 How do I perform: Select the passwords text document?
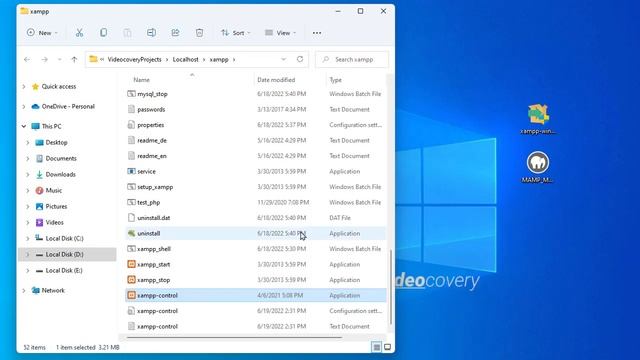[x=255, y=109]
